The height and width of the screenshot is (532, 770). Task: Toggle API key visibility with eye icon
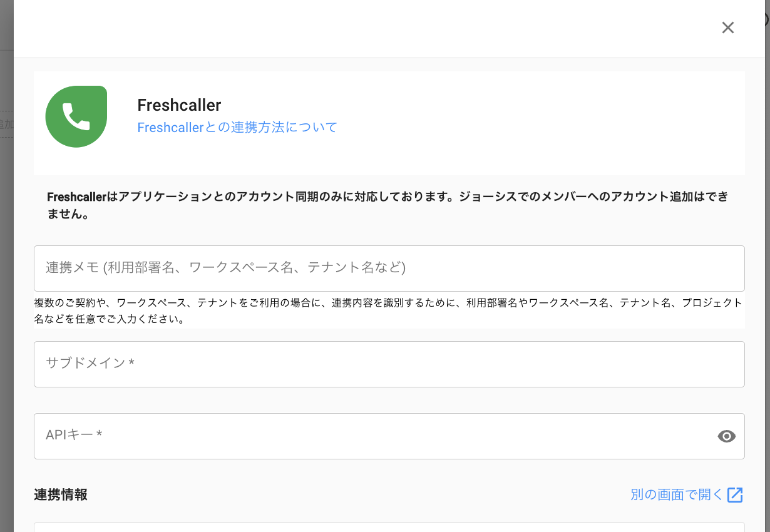726,436
